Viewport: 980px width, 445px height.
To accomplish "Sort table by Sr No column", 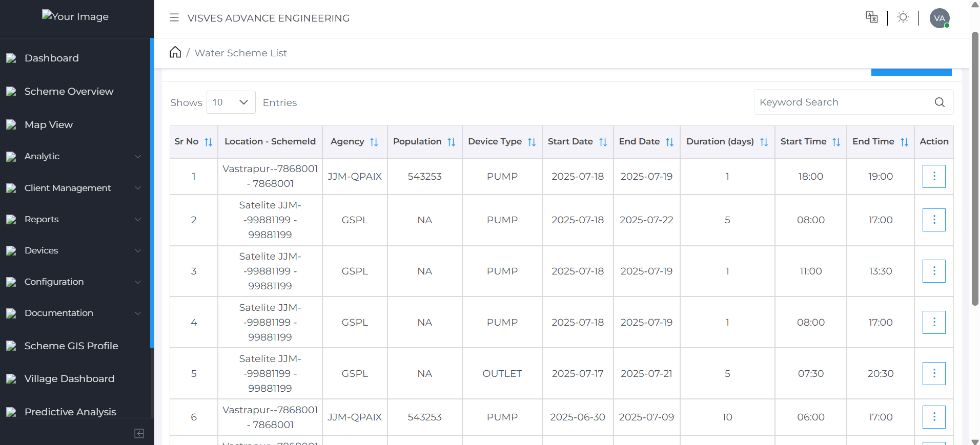I will click(208, 142).
